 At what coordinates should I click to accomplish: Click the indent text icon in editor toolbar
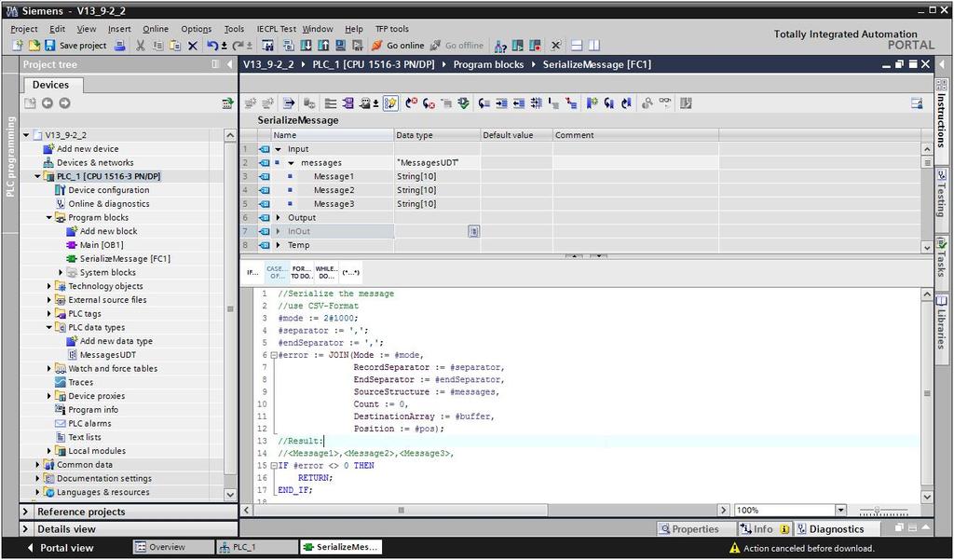[x=501, y=103]
